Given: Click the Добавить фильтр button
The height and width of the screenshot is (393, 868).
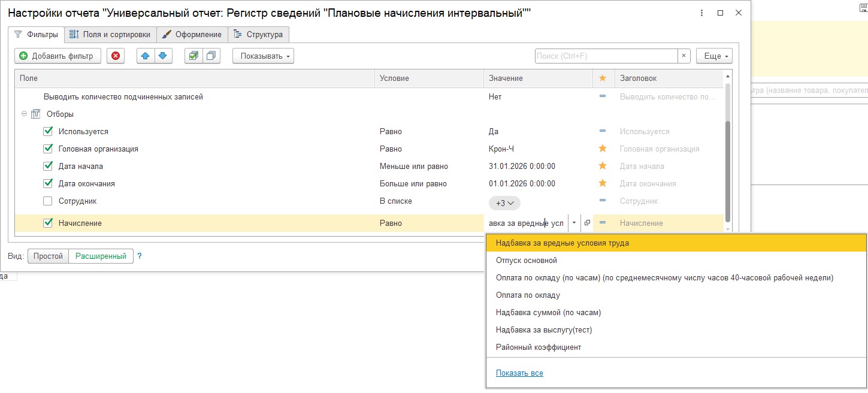Looking at the screenshot, I should 58,56.
